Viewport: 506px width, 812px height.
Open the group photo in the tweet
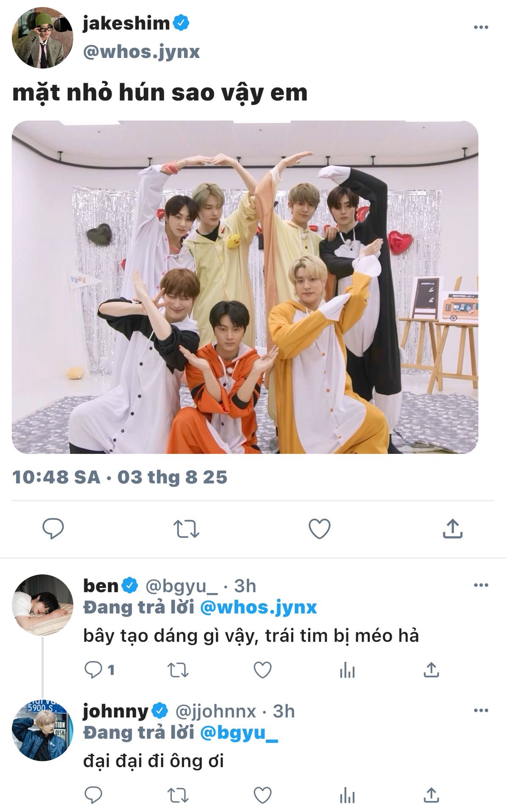click(x=245, y=287)
